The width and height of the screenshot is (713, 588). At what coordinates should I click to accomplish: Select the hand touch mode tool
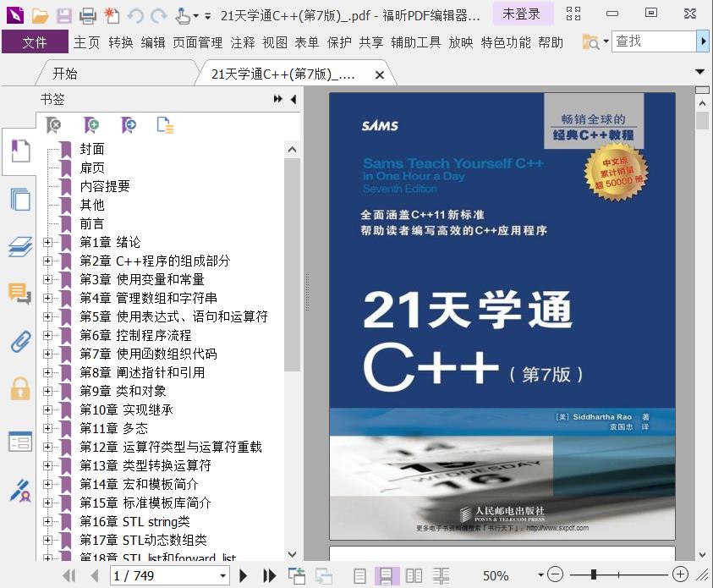(x=183, y=16)
